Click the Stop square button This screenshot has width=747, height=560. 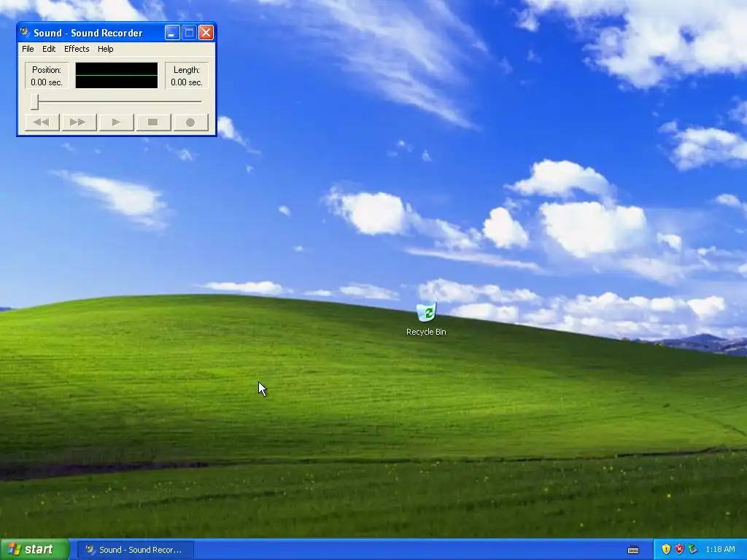coord(153,122)
